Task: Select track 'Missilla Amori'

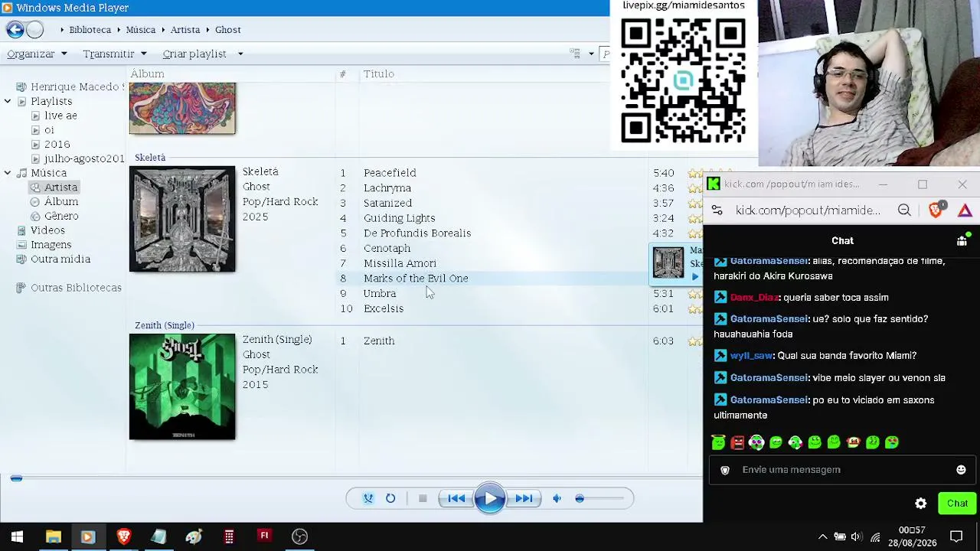Action: coord(400,263)
